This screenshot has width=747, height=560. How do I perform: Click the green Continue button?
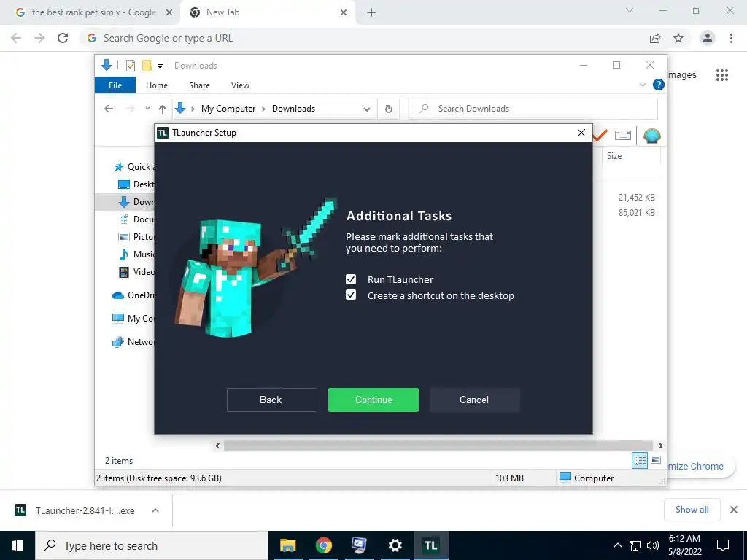pyautogui.click(x=373, y=400)
